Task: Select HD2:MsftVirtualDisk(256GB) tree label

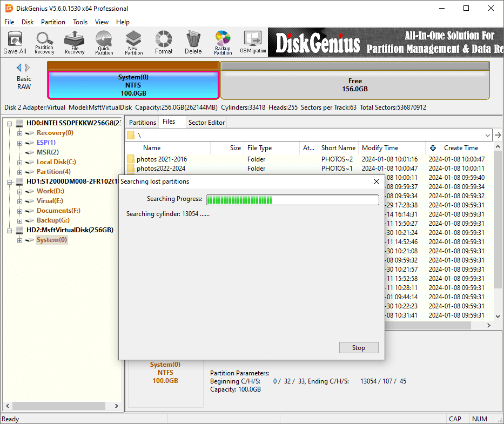Action: (x=70, y=230)
